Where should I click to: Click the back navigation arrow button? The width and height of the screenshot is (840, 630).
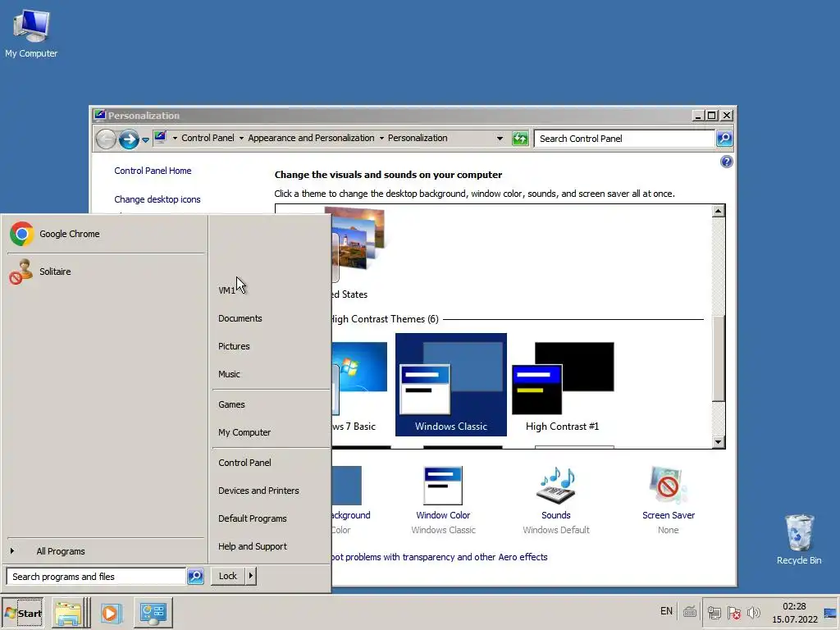pyautogui.click(x=106, y=139)
